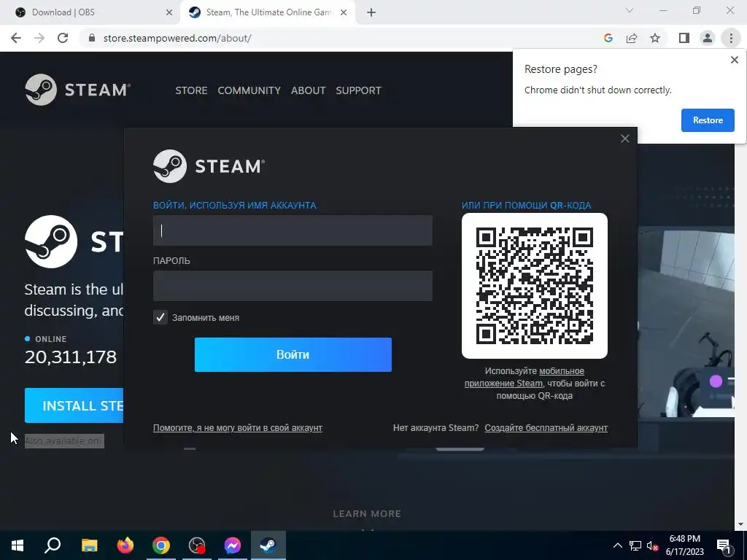Open COMMUNITY menu item

click(x=249, y=90)
